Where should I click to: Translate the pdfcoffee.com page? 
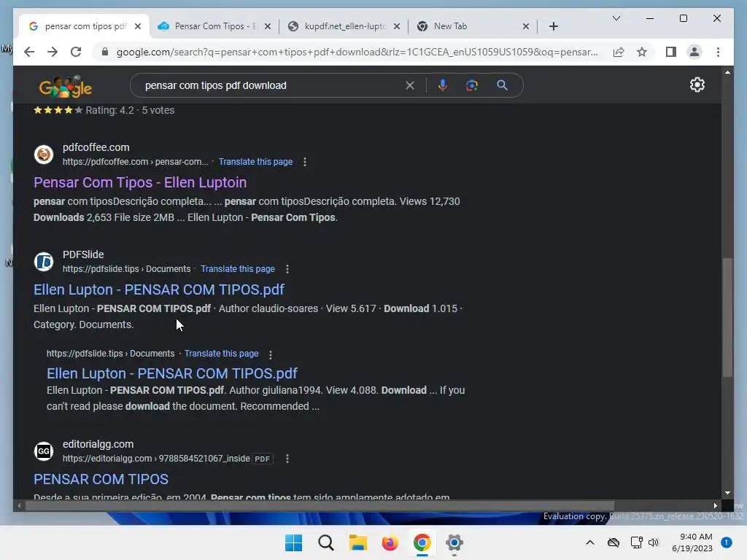pos(255,162)
